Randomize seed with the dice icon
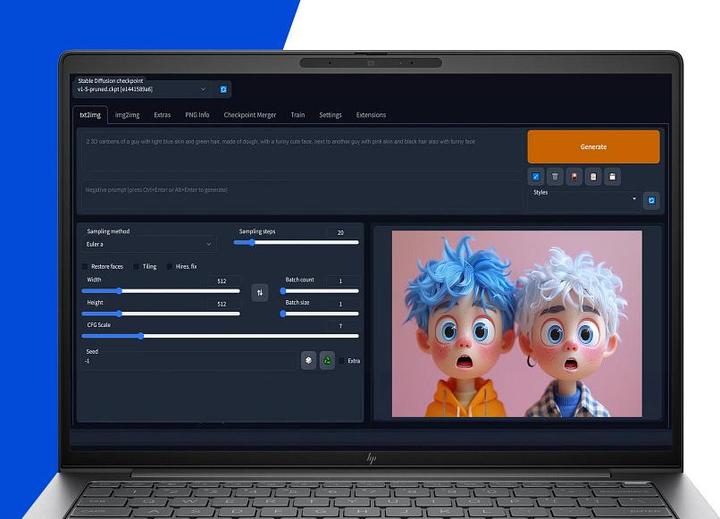The height and width of the screenshot is (519, 720). coord(308,360)
